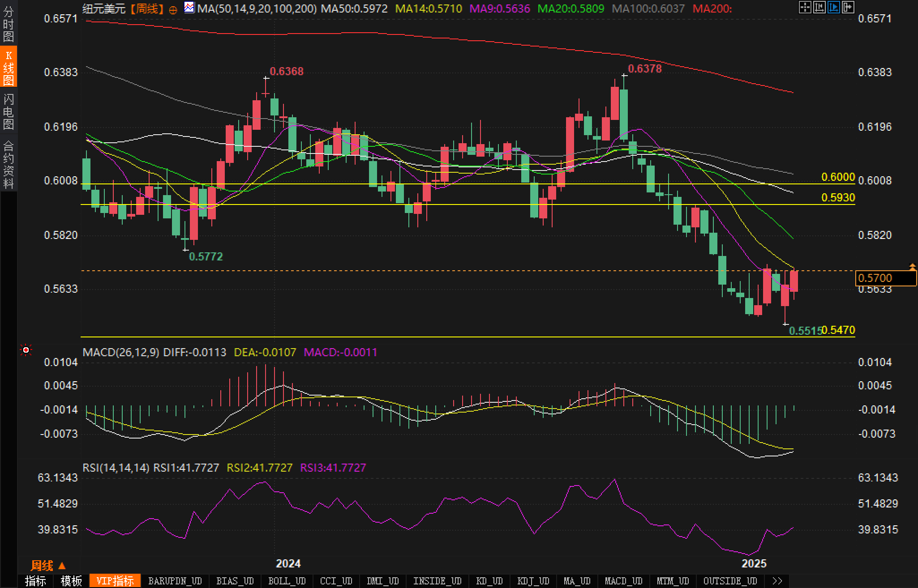Open 合约资料 contract info panel
918x588 pixels.
pos(8,164)
